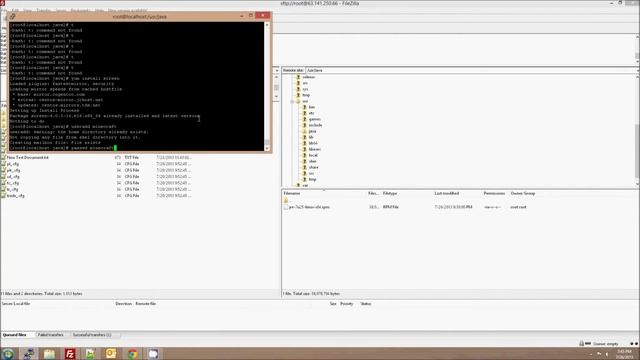Image resolution: width=640 pixels, height=360 pixels.
Task: Click the encryption lock icon in status bar
Action: click(x=581, y=344)
